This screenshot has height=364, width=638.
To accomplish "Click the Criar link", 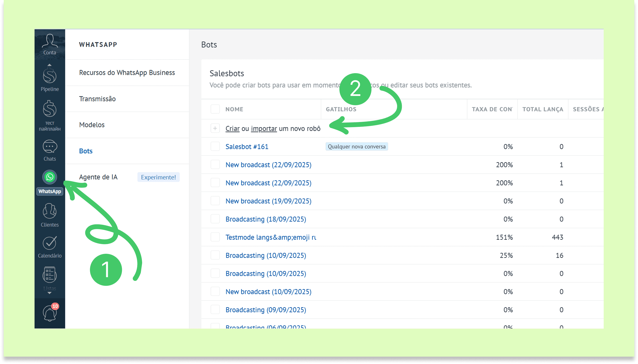I will (232, 129).
